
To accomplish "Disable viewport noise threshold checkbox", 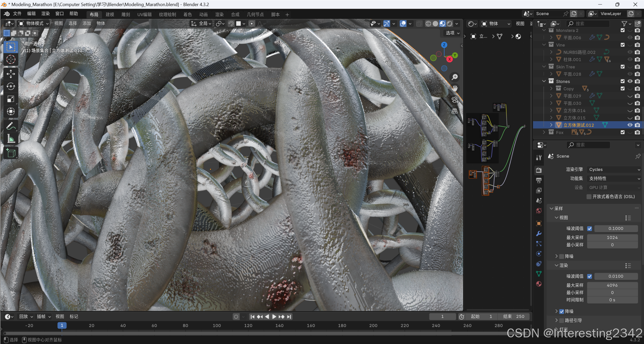I will tap(590, 228).
